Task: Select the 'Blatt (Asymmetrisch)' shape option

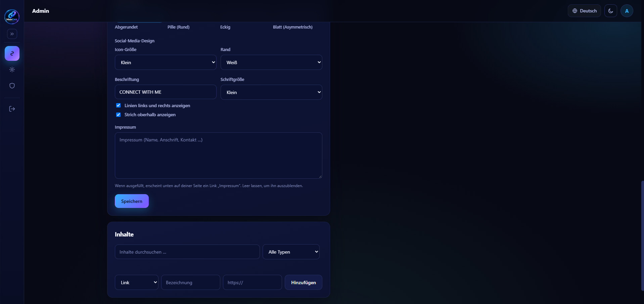Action: pyautogui.click(x=293, y=27)
